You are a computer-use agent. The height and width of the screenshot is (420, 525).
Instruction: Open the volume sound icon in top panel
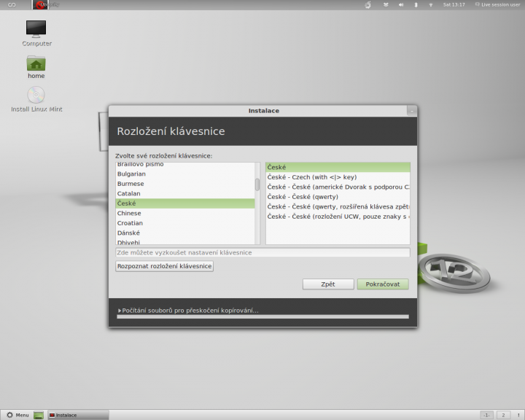[x=401, y=4]
